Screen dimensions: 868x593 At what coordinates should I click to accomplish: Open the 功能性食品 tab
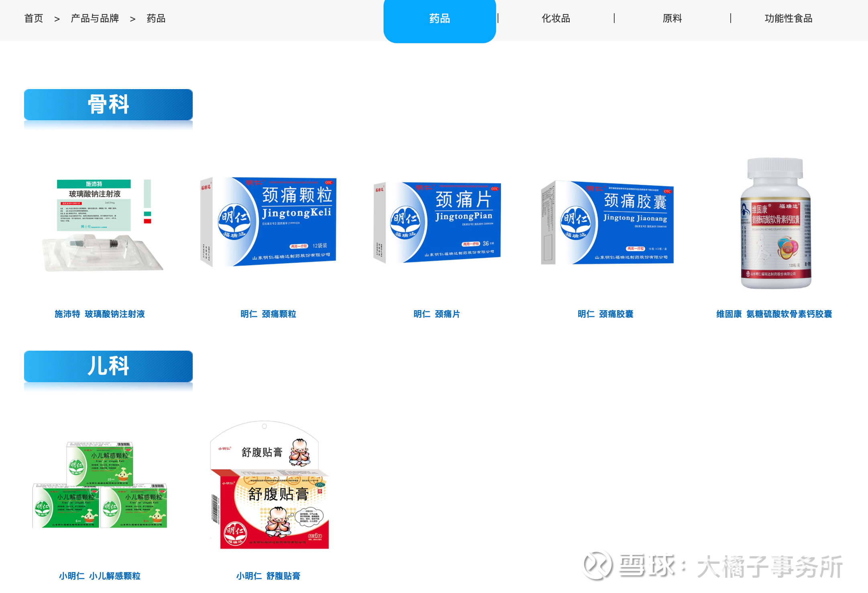click(788, 19)
